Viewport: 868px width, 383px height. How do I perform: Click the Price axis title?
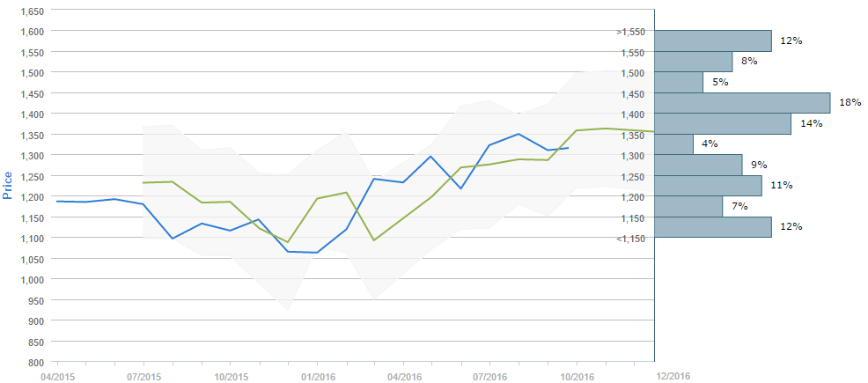click(8, 186)
